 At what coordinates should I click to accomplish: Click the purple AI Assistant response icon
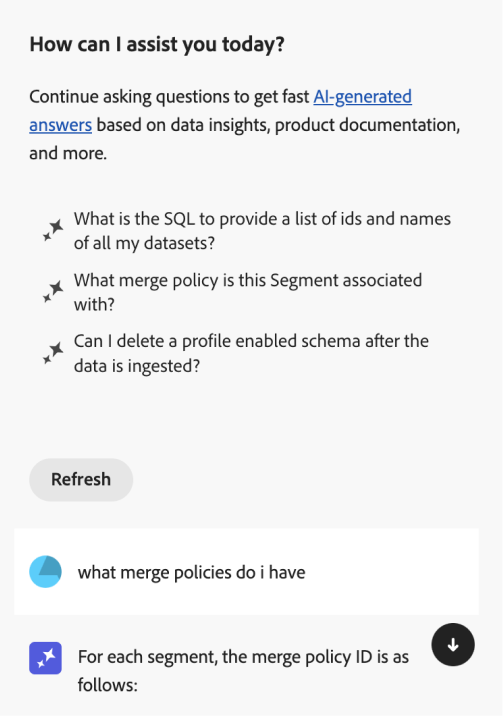pos(46,658)
